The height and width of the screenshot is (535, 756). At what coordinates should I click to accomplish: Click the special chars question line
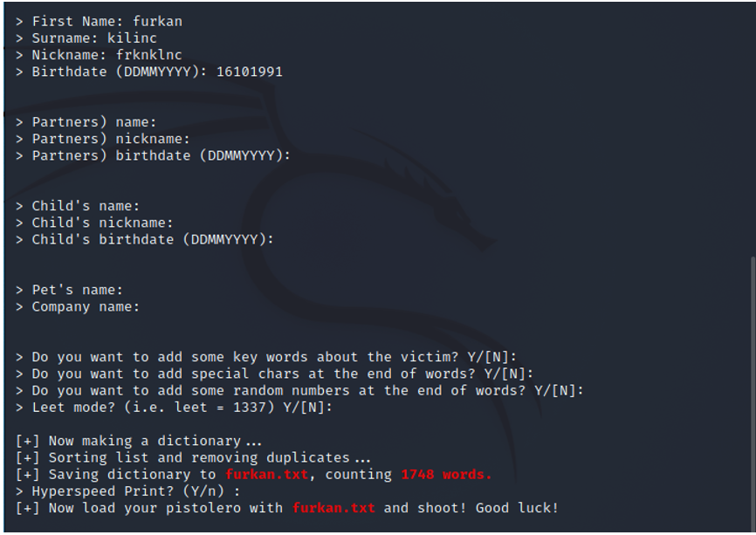pos(274,374)
